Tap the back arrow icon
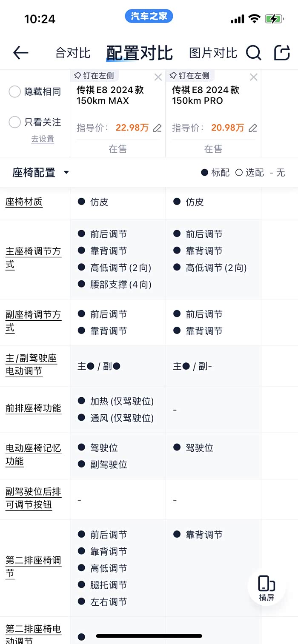 point(20,53)
